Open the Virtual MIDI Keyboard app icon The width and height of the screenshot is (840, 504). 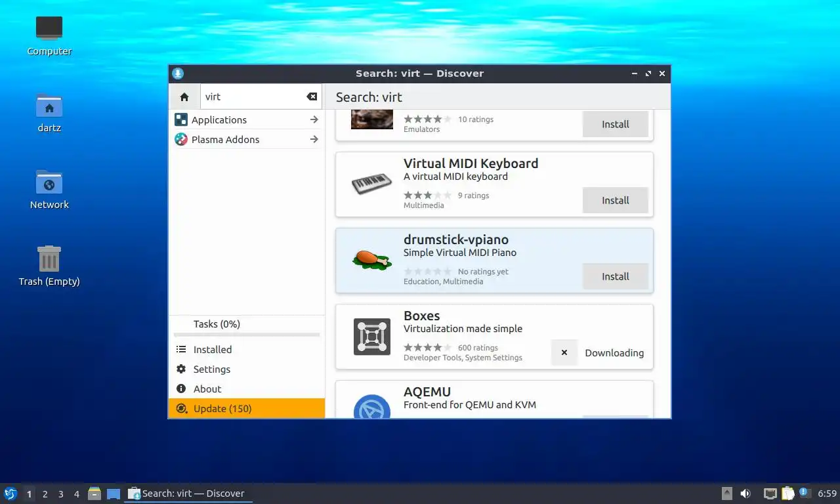371,184
